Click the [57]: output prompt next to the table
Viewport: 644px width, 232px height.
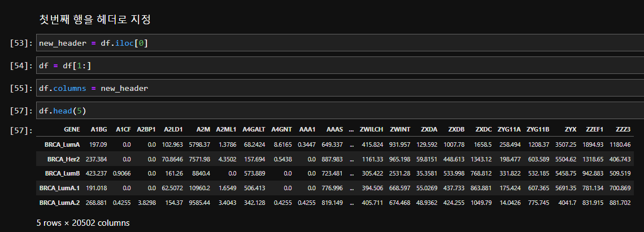coord(21,130)
